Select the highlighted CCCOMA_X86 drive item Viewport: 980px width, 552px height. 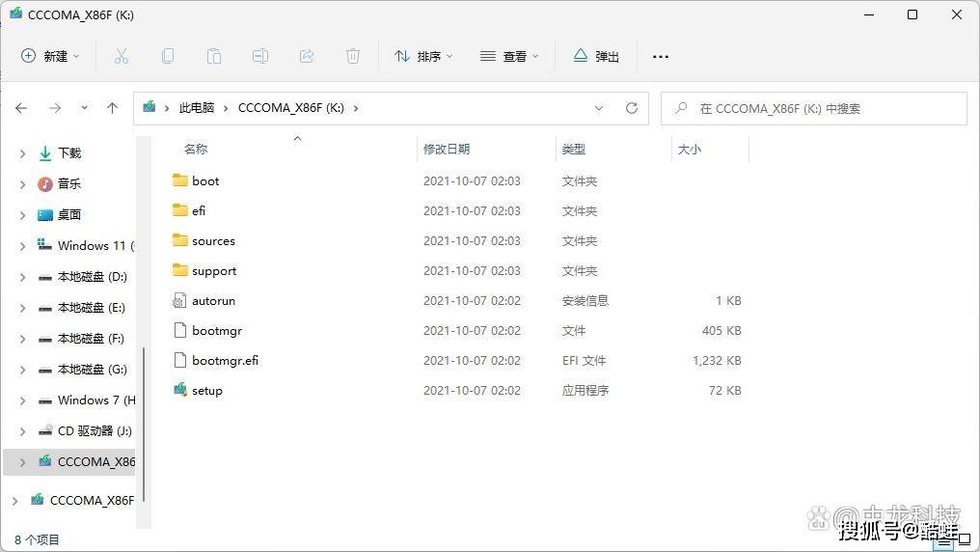click(x=70, y=462)
